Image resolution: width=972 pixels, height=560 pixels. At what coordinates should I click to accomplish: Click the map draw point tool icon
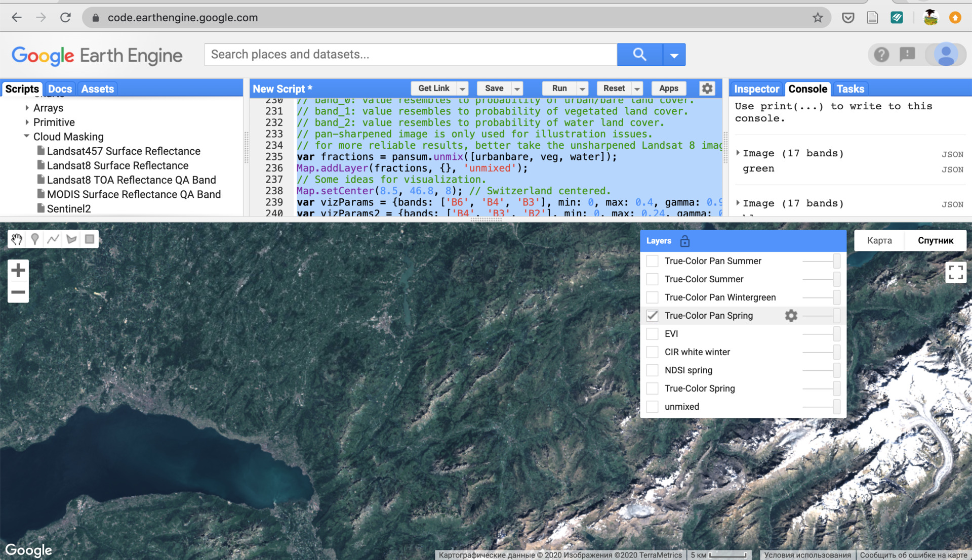point(35,239)
